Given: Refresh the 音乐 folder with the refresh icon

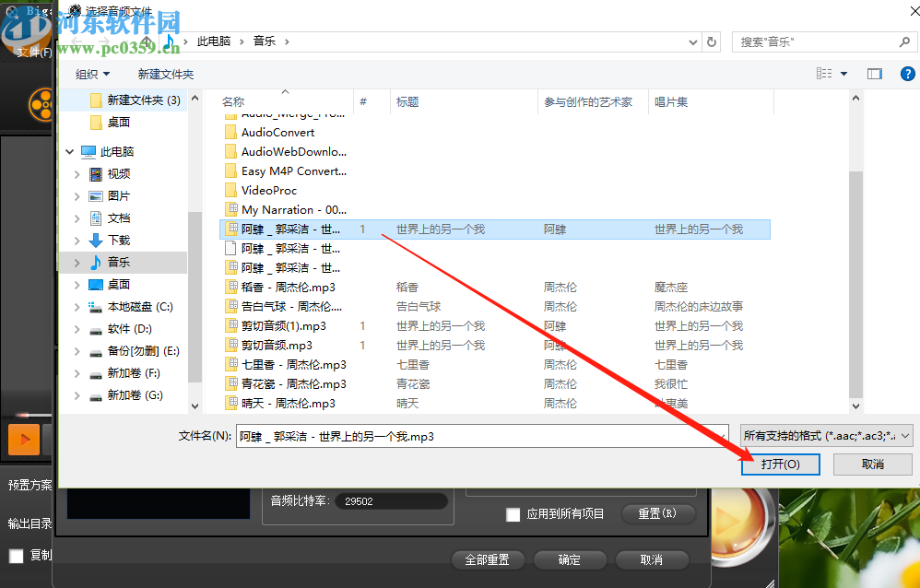Looking at the screenshot, I should (710, 41).
